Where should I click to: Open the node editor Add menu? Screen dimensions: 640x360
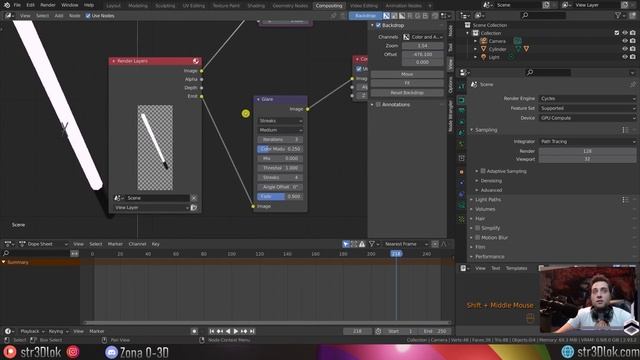coord(59,16)
